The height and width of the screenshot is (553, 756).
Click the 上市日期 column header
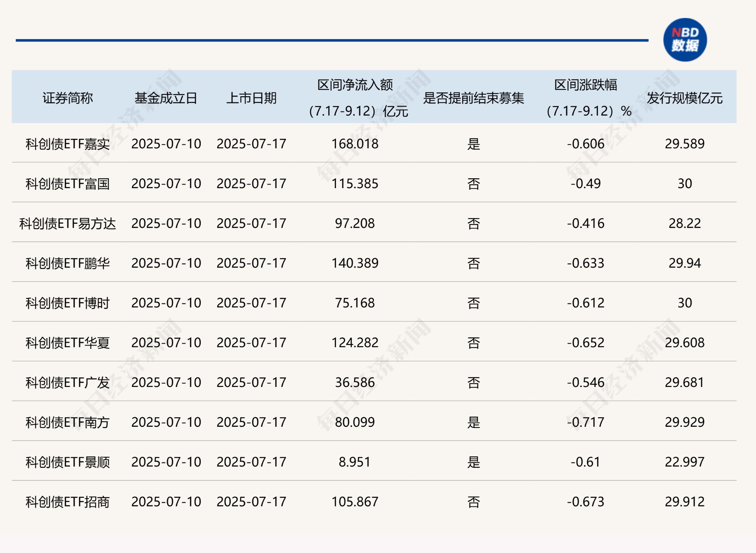(x=251, y=98)
